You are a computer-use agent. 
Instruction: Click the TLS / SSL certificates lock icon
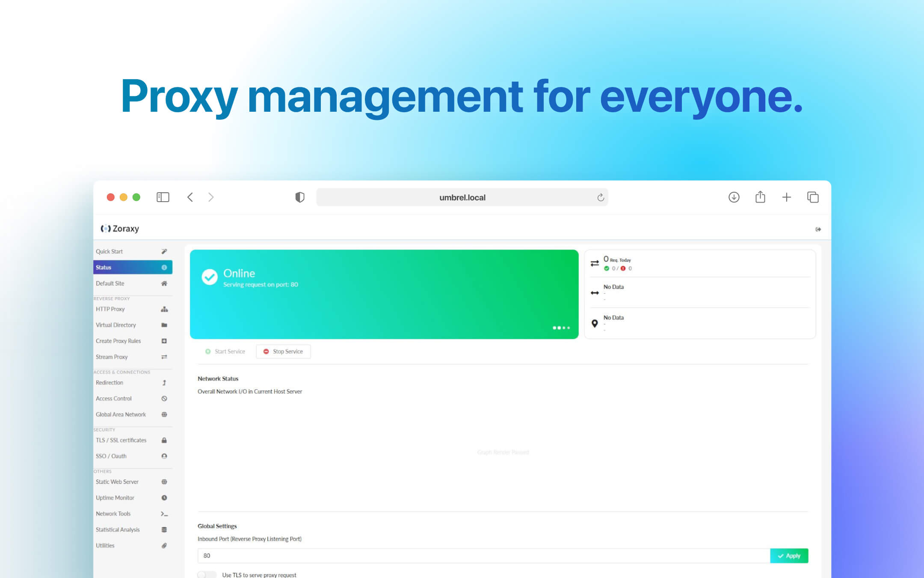(164, 440)
